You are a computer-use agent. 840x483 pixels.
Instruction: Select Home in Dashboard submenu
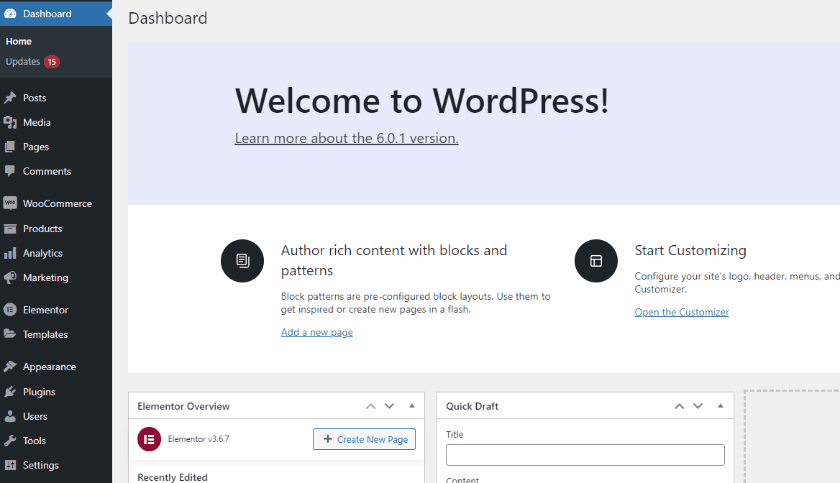(x=19, y=41)
